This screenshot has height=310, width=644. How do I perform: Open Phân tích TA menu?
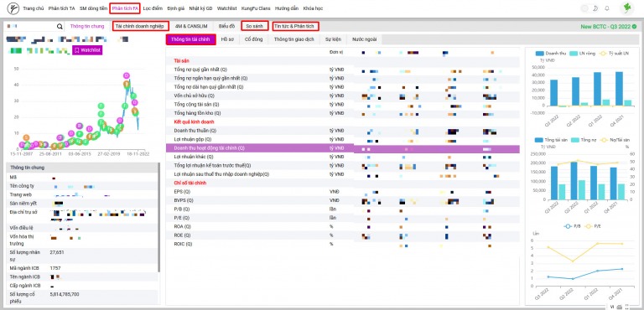[x=61, y=8]
